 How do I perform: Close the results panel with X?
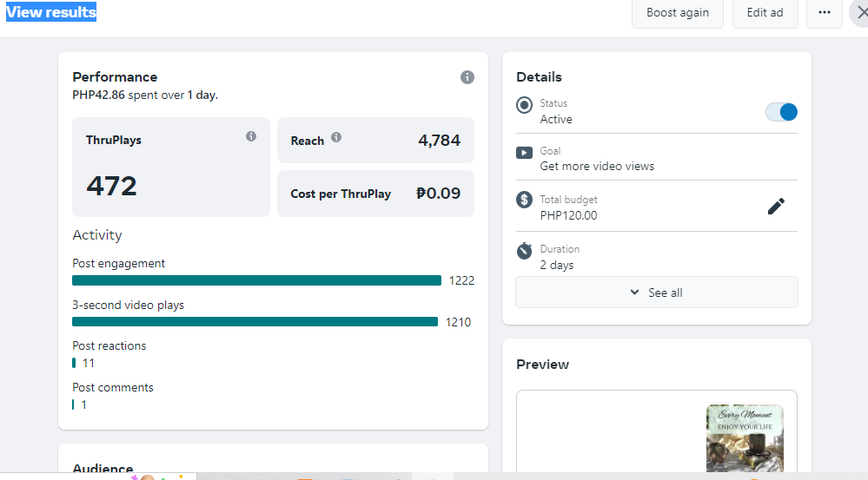[x=858, y=13]
